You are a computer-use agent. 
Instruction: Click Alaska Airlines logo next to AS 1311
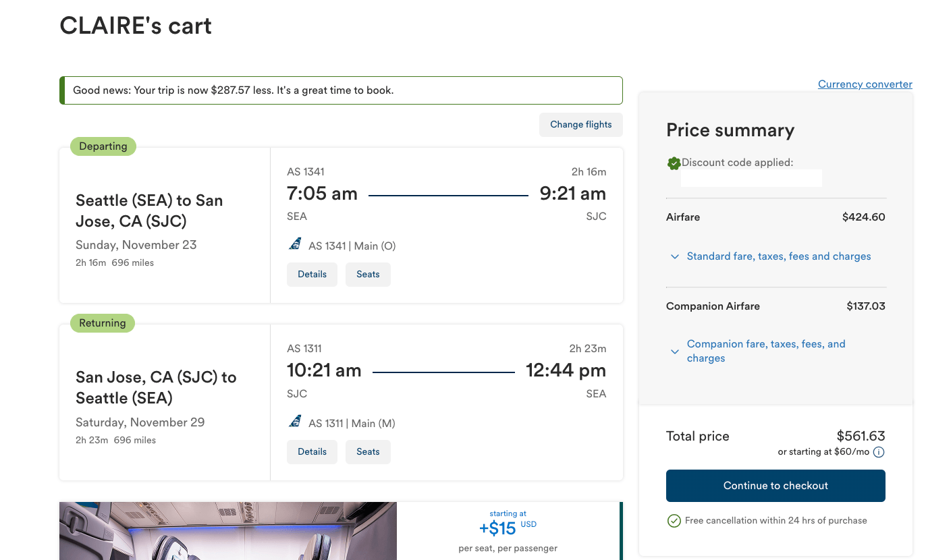tap(295, 422)
